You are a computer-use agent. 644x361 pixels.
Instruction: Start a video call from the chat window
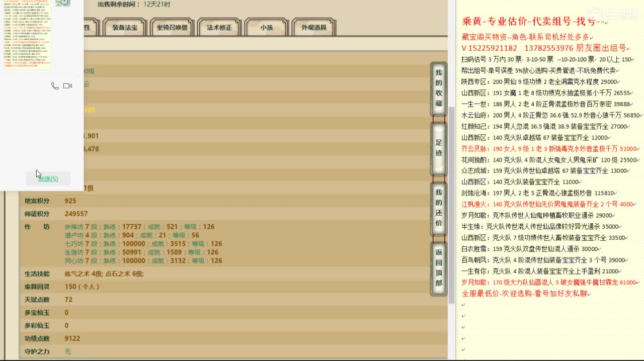pyautogui.click(x=67, y=86)
